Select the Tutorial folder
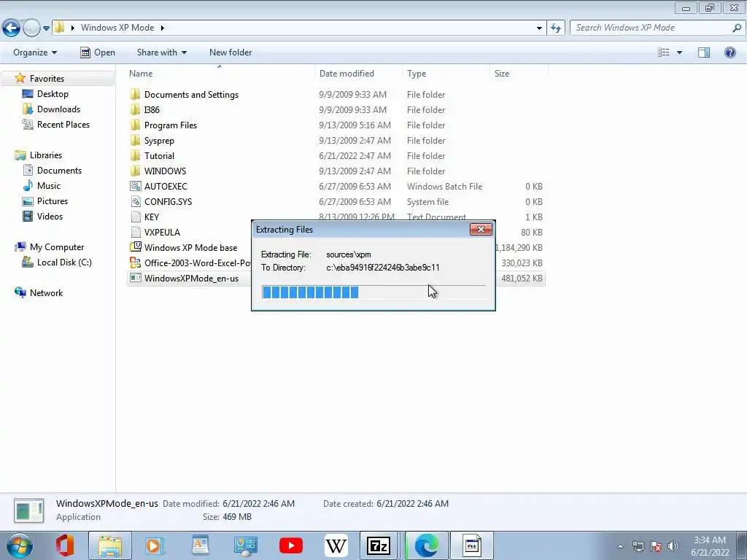Image resolution: width=747 pixels, height=560 pixels. tap(159, 156)
